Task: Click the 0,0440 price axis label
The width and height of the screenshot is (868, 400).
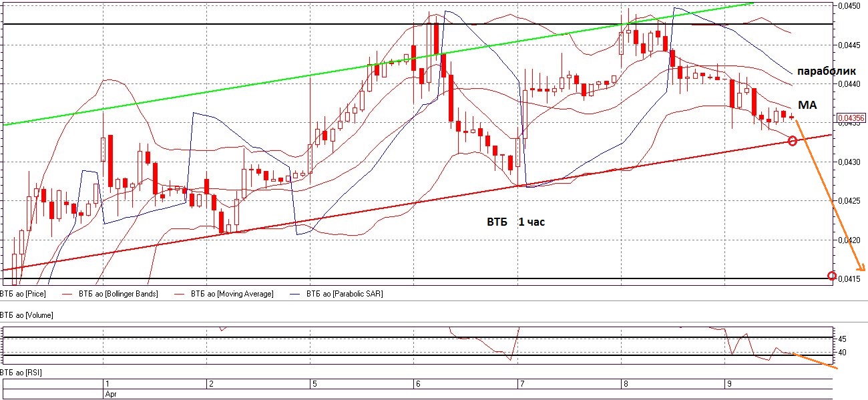Action: (848, 84)
